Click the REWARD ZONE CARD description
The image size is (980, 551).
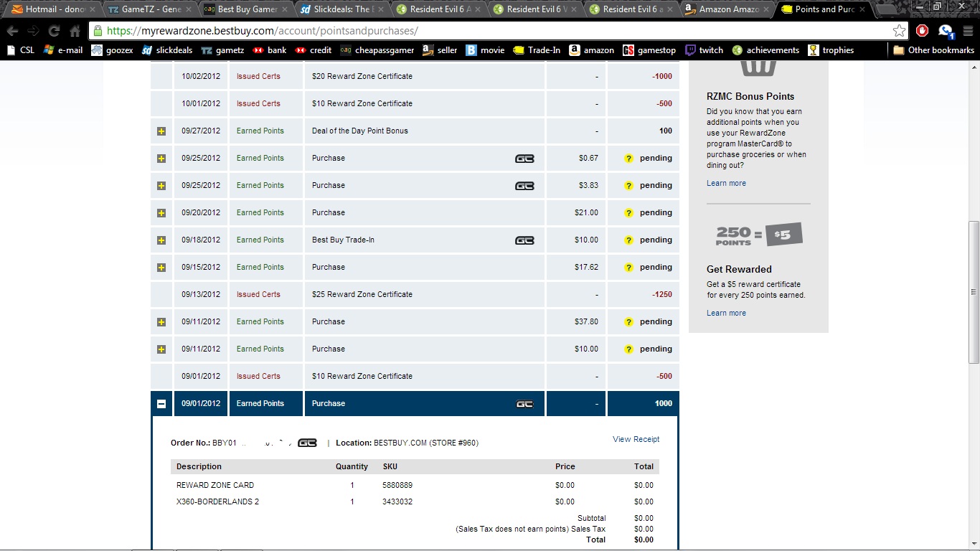pos(215,485)
